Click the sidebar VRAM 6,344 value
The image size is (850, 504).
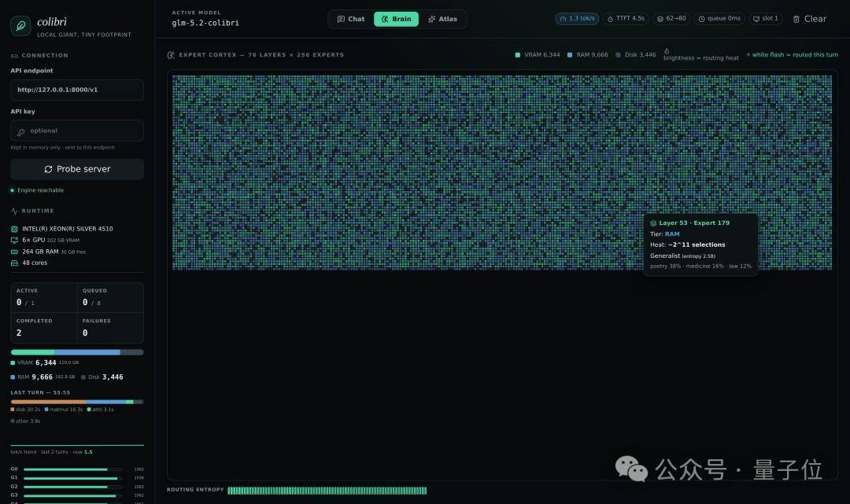(46, 362)
